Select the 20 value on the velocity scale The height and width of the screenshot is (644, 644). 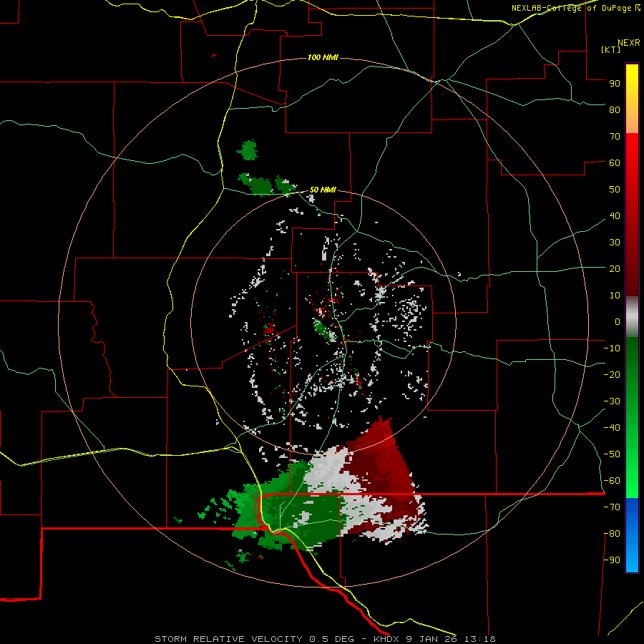(615, 269)
